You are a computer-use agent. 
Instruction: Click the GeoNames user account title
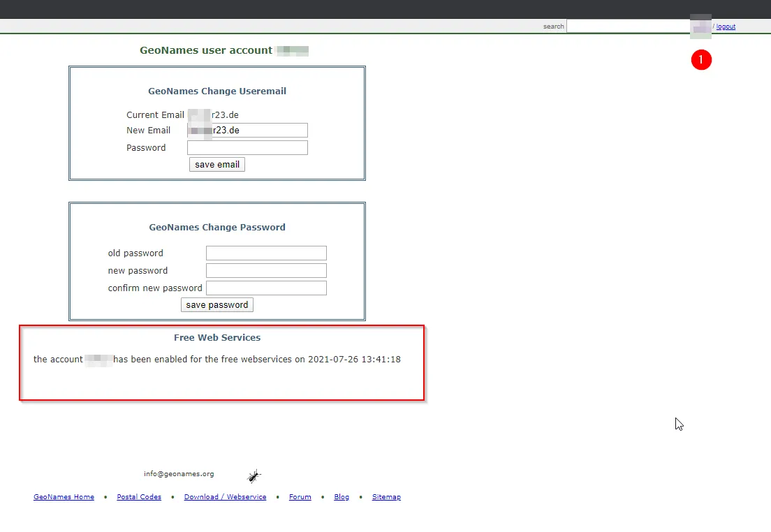click(x=206, y=50)
